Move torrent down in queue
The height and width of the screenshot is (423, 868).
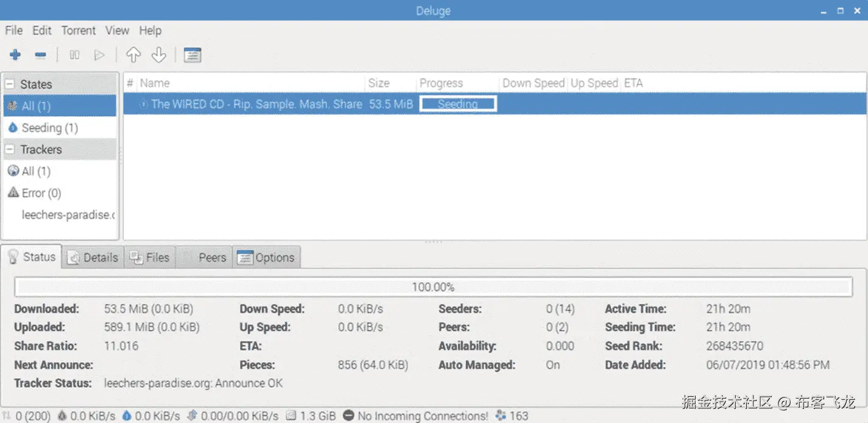[x=158, y=55]
